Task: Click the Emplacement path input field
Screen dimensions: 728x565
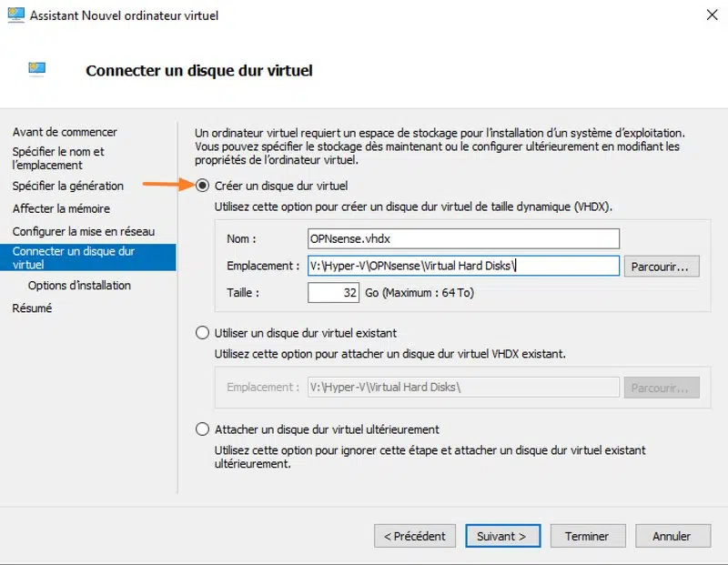Action: click(463, 266)
